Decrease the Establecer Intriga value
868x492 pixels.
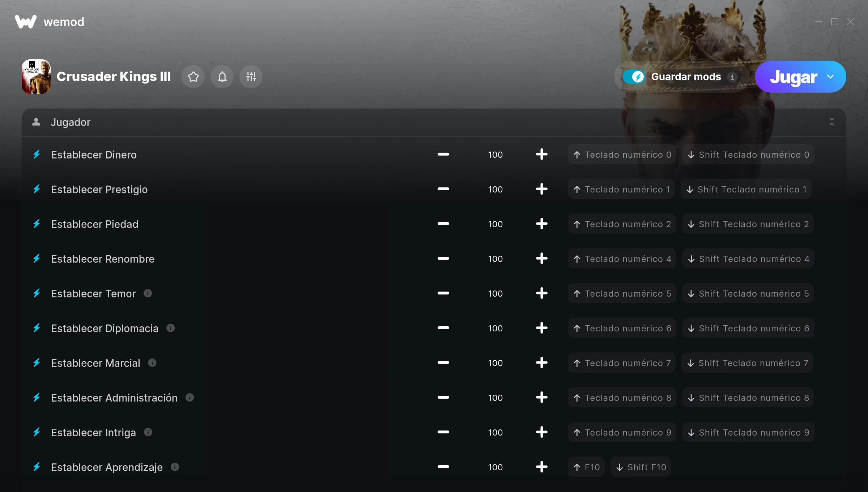(443, 432)
